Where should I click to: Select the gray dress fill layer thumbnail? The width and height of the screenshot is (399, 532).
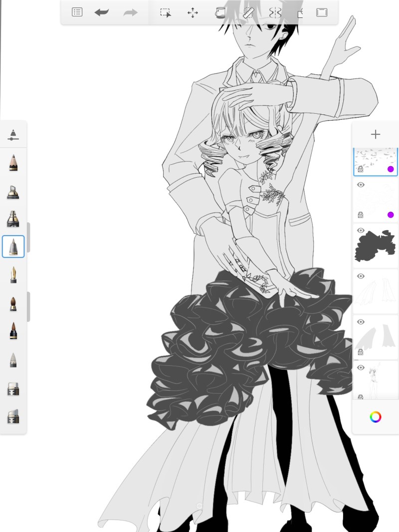click(375, 337)
